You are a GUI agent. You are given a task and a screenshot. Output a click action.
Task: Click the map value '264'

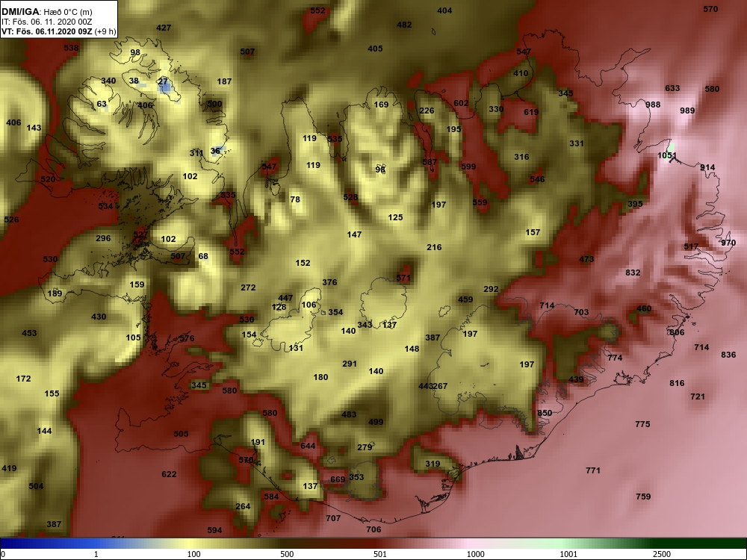coord(243,505)
